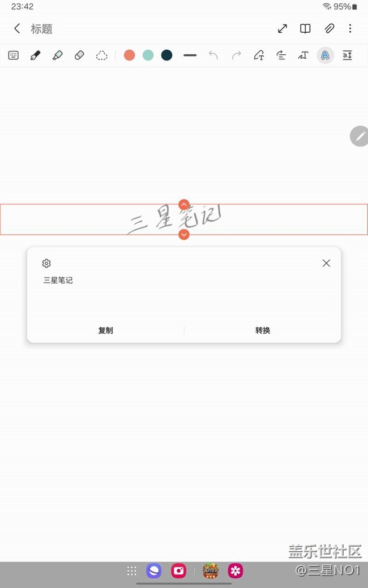368x588 pixels.
Task: Open the app drawer grid in taskbar
Action: pyautogui.click(x=131, y=571)
